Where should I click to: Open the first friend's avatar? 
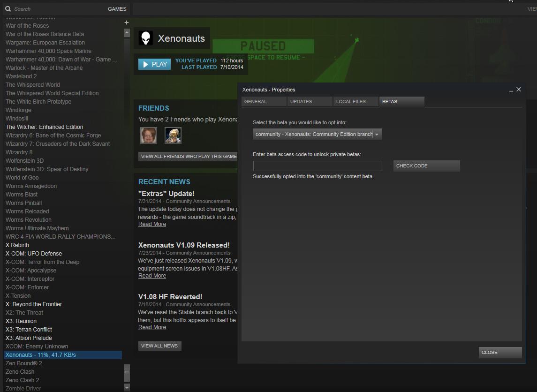pyautogui.click(x=148, y=135)
